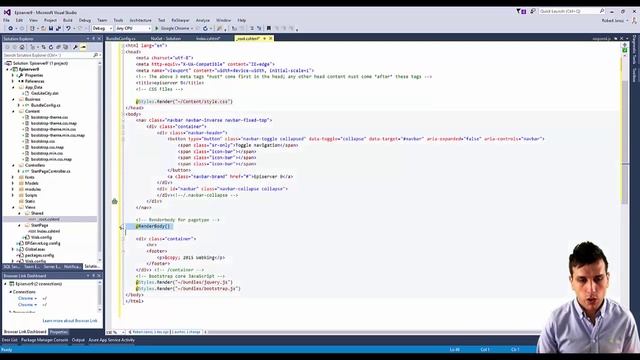Open the Build menu

(x=68, y=20)
